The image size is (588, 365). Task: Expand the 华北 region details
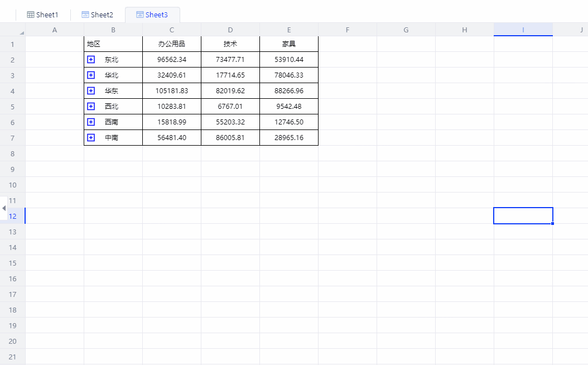91,75
